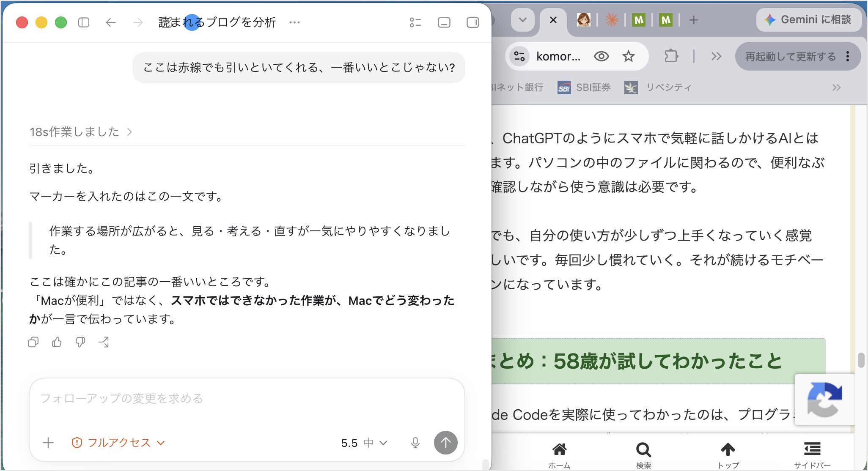Go to ホーム in the bottom navigation
Image resolution: width=868 pixels, height=471 pixels.
coord(559,455)
